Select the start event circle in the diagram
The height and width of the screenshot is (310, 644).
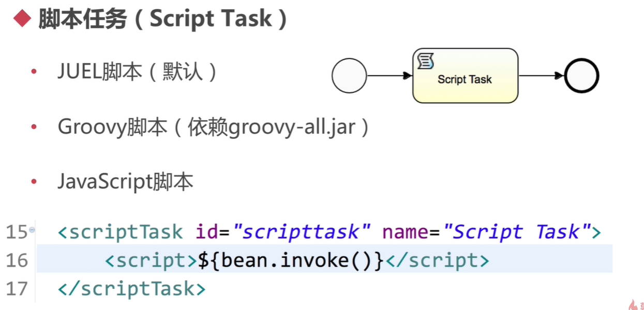[349, 75]
